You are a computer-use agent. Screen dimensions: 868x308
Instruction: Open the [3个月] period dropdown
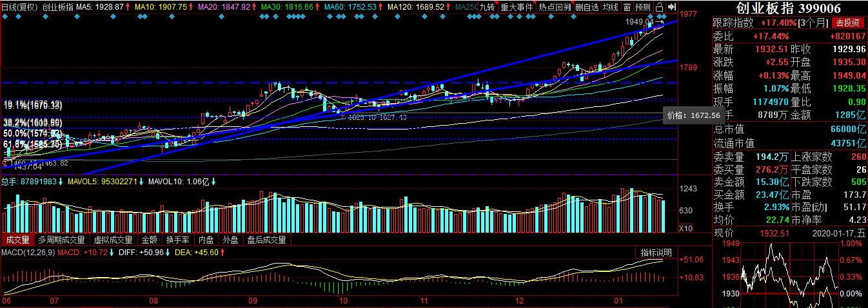click(x=813, y=23)
